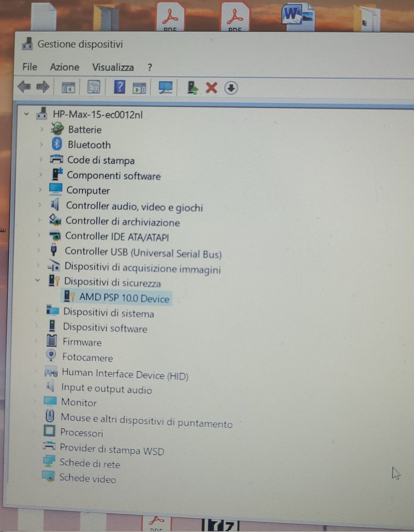Screen dimensions: 414x532
Task: Click the Firmware category icon
Action: click(x=52, y=341)
